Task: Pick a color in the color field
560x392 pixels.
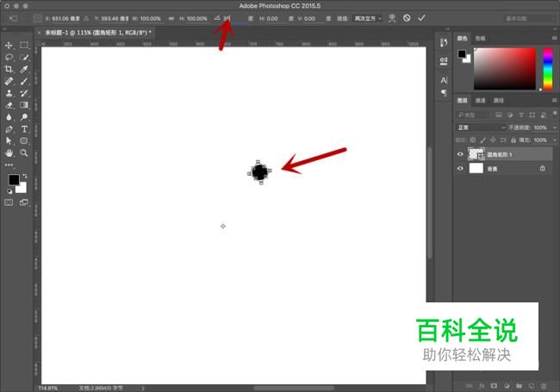Action: pyautogui.click(x=505, y=69)
